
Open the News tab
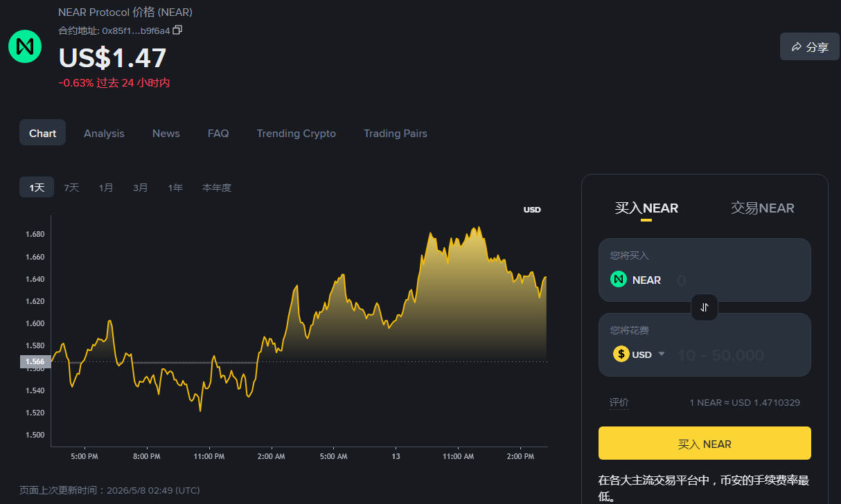[166, 133]
